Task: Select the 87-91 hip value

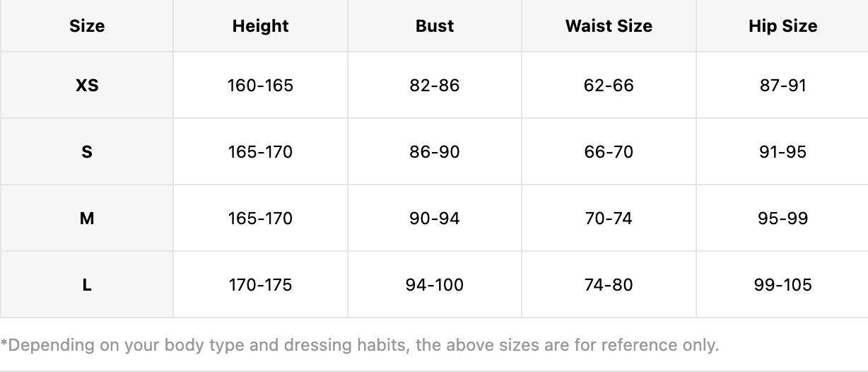Action: click(782, 86)
